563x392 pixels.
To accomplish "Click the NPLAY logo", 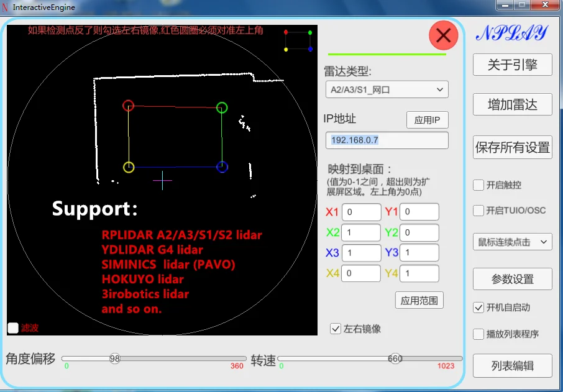I will point(512,32).
